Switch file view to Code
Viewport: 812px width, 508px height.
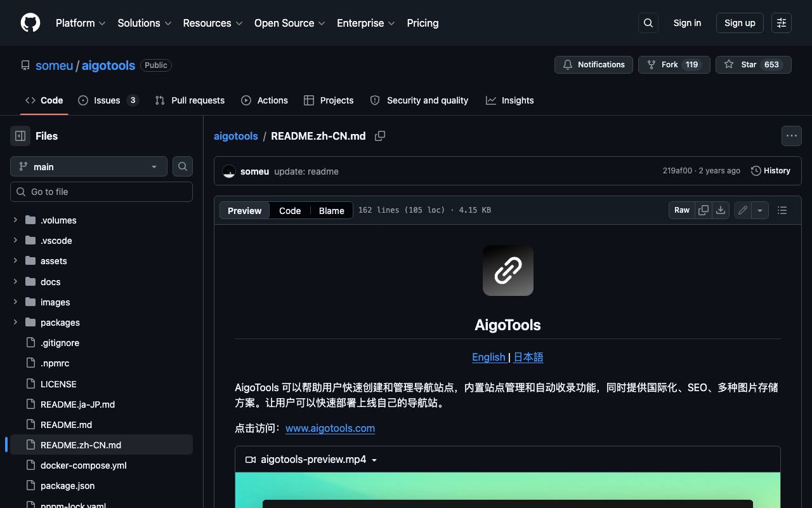290,210
